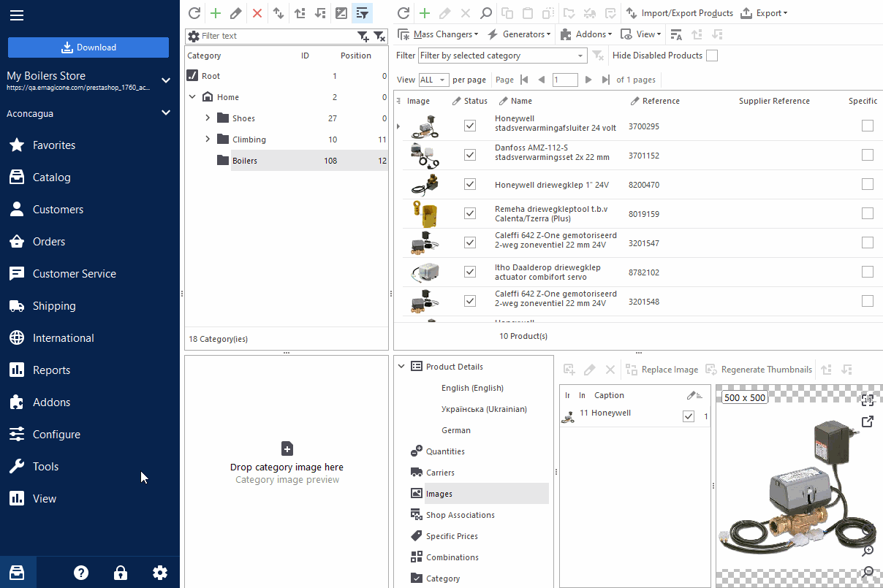
Task: Collapse the Home category node
Action: pyautogui.click(x=192, y=96)
